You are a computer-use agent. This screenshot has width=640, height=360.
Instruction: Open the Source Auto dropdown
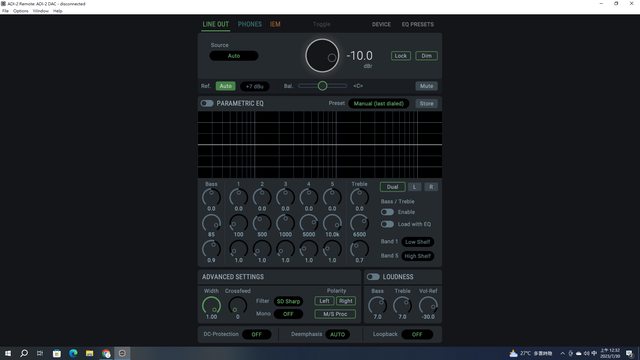(233, 56)
